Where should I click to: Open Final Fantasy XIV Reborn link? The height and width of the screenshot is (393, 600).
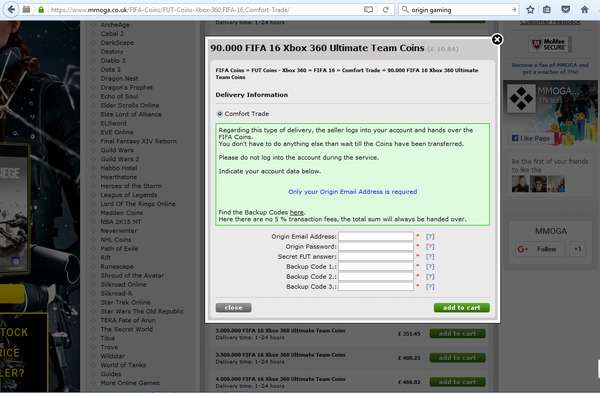139,141
